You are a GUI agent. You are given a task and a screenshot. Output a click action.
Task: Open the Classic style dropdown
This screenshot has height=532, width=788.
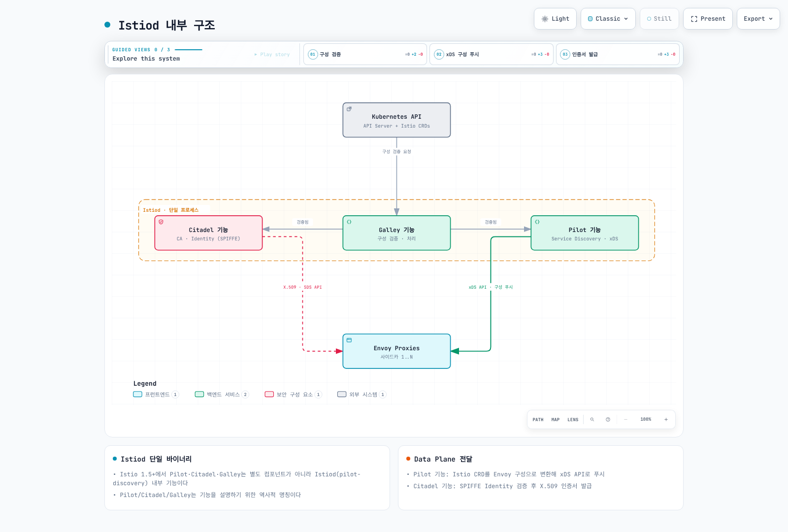pos(608,19)
